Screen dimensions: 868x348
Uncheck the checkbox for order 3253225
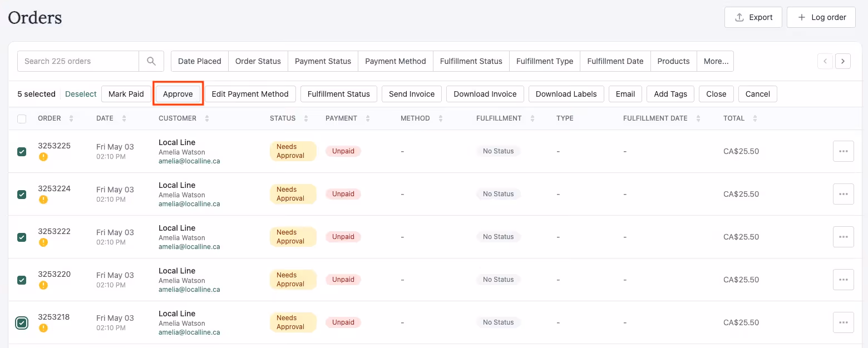(x=22, y=151)
